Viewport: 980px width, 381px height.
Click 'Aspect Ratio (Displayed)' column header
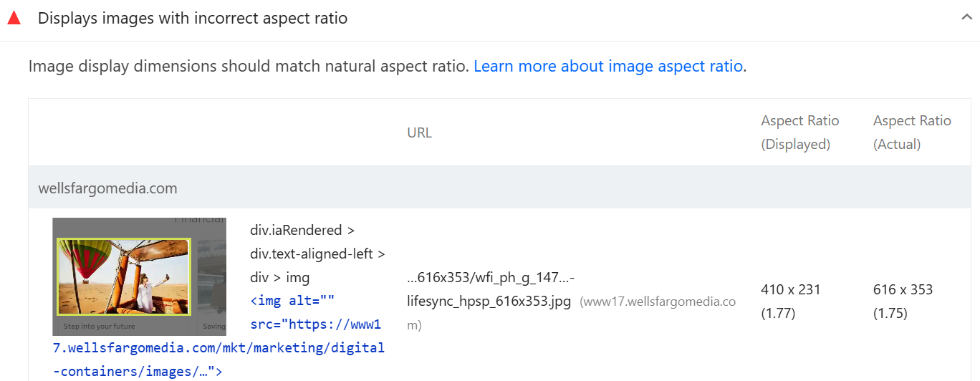click(x=799, y=132)
